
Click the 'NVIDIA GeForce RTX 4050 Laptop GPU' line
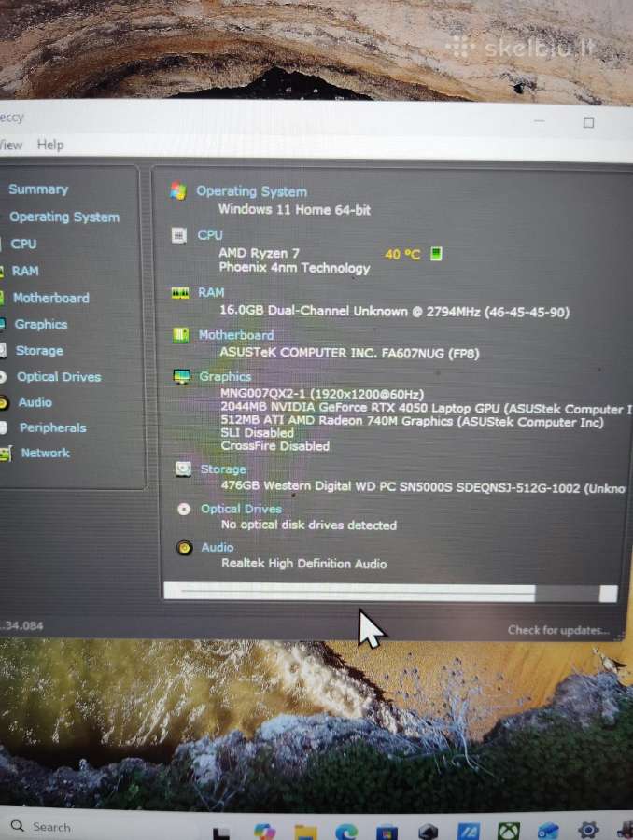(x=426, y=408)
